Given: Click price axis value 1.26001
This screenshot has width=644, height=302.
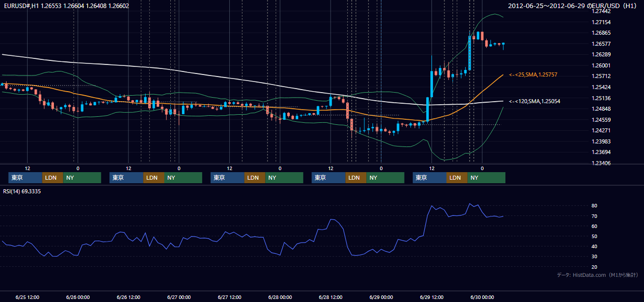Looking at the screenshot, I should coord(601,65).
